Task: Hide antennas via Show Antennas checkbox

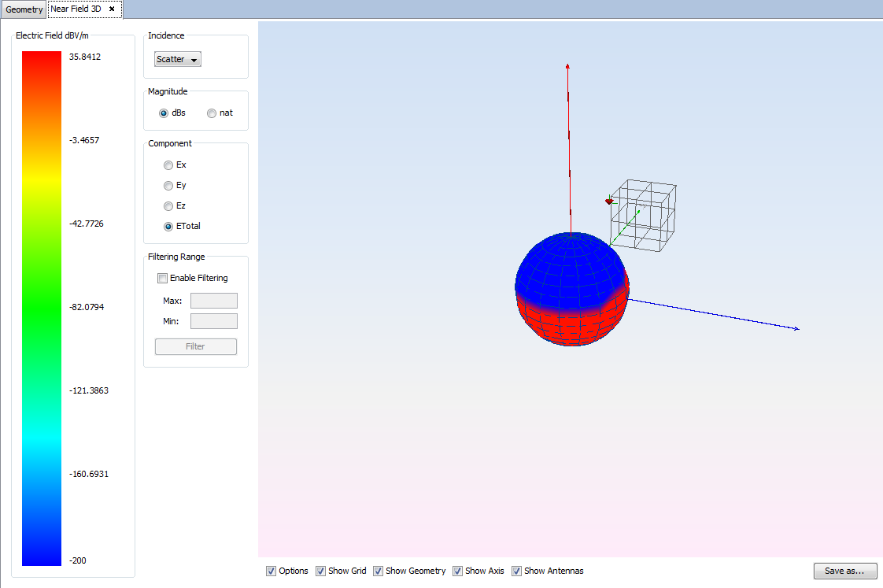Action: (x=517, y=571)
